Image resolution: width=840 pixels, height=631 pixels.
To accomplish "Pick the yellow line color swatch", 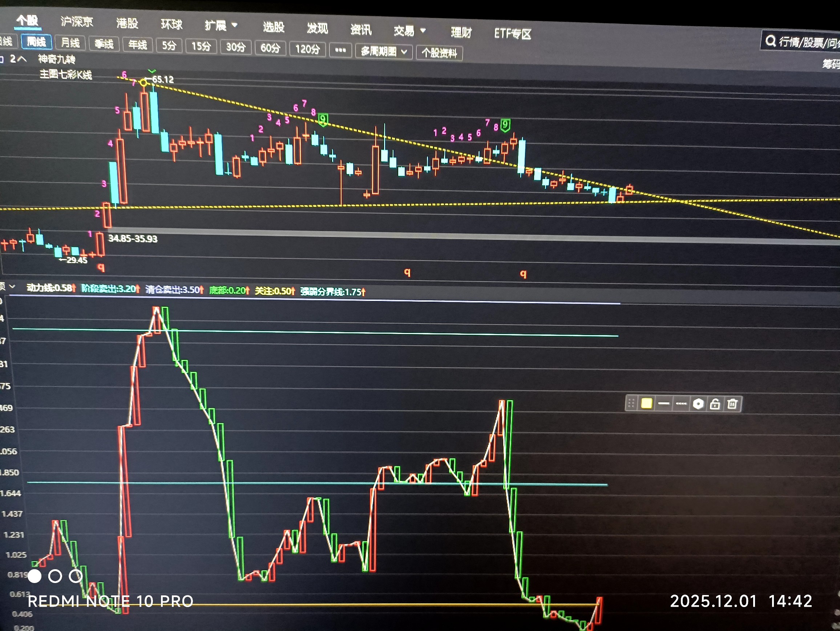I will coord(646,403).
